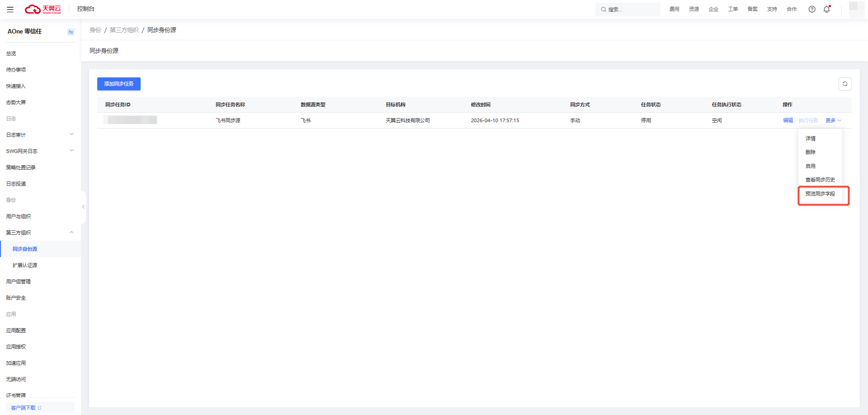Open 费用 in the top navigation
Viewport: 868px width, 415px height.
(674, 9)
